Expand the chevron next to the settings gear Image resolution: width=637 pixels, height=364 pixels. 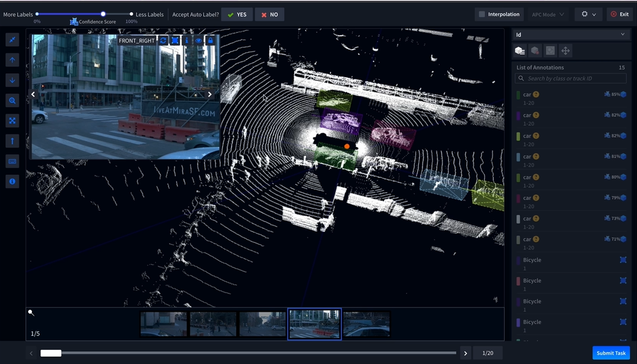coord(594,15)
